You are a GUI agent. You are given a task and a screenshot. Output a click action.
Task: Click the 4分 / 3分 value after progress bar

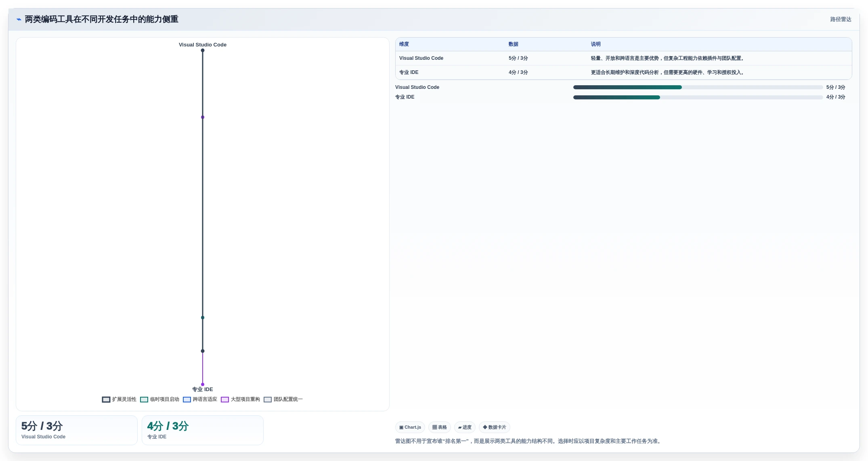click(x=836, y=97)
